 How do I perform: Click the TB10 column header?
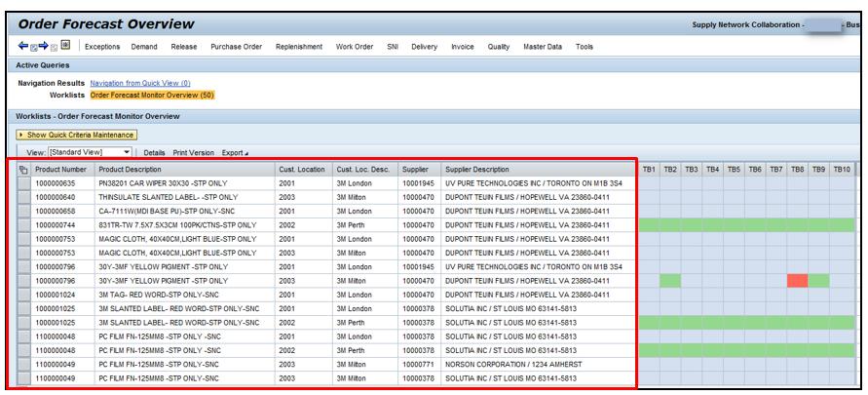pos(842,170)
